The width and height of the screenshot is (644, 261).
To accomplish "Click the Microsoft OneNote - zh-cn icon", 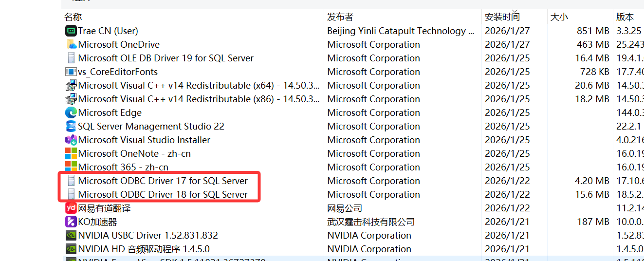I will click(71, 153).
